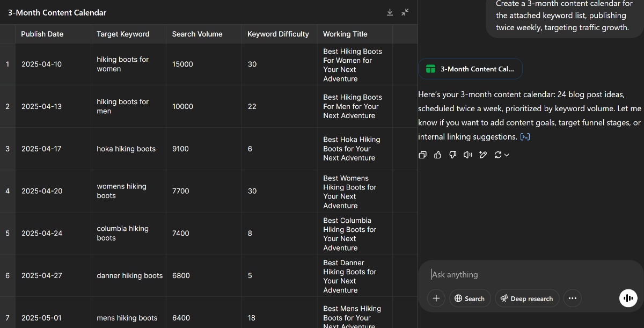Add attachment with plus button
644x328 pixels.
(x=436, y=298)
